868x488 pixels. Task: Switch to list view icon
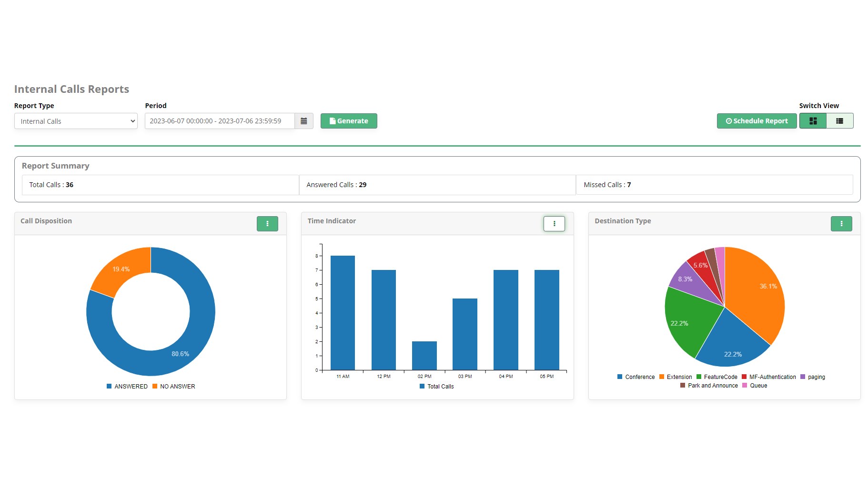(x=840, y=121)
